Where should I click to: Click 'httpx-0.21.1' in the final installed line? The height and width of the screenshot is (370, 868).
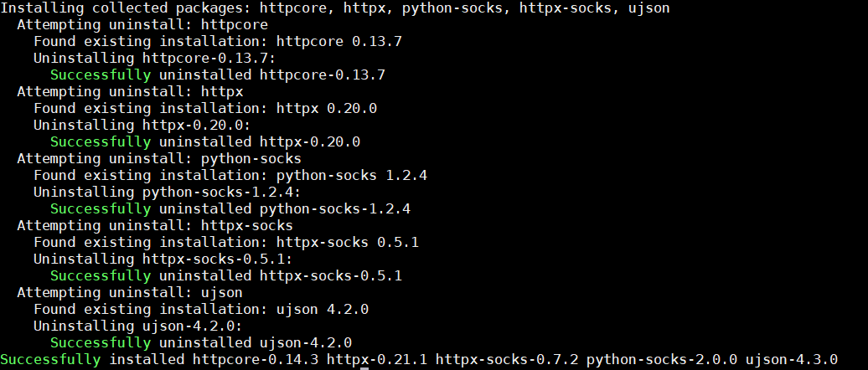(376, 359)
